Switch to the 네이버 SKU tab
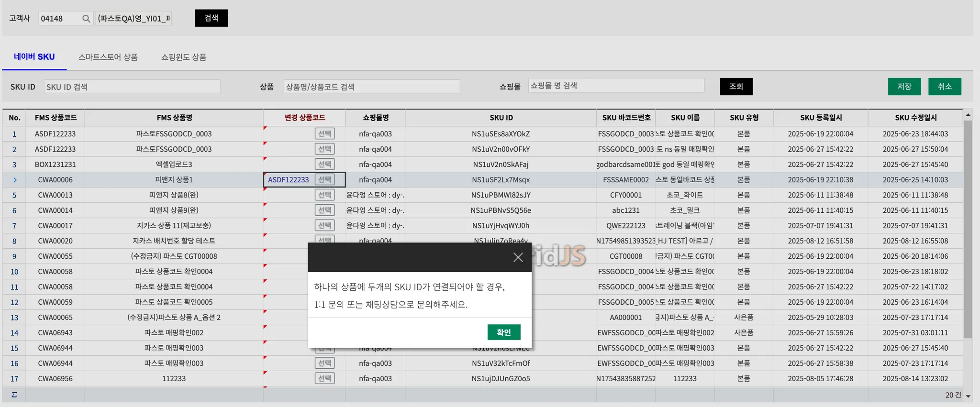980x407 pixels. coord(34,57)
